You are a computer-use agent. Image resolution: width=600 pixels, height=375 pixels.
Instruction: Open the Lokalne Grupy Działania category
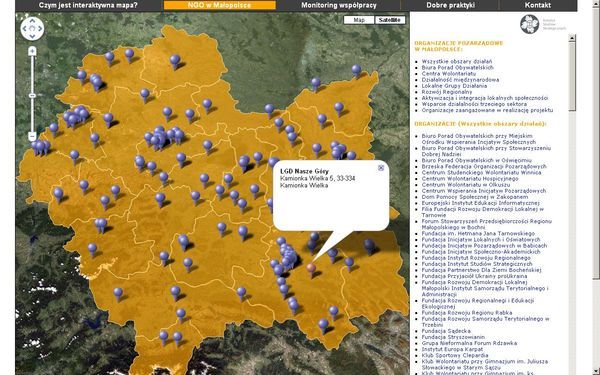[454, 86]
